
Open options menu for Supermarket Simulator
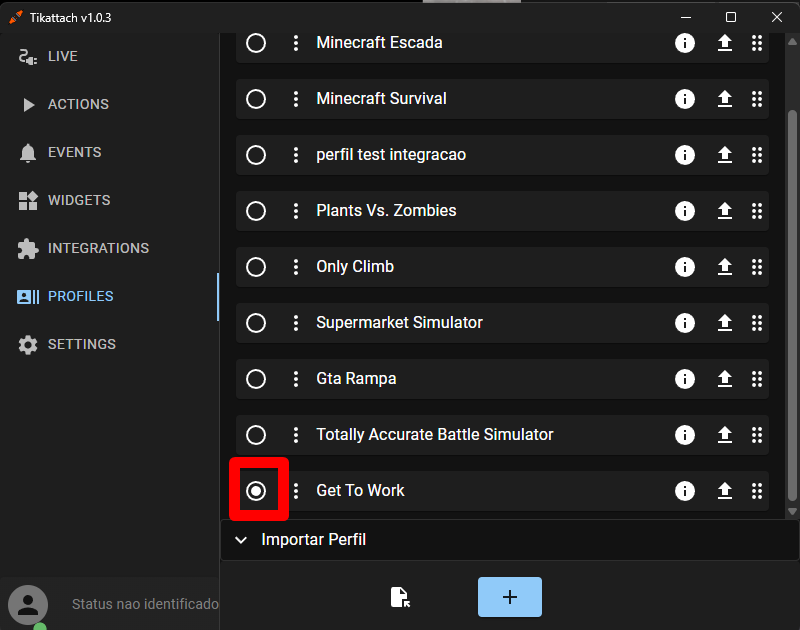point(296,323)
